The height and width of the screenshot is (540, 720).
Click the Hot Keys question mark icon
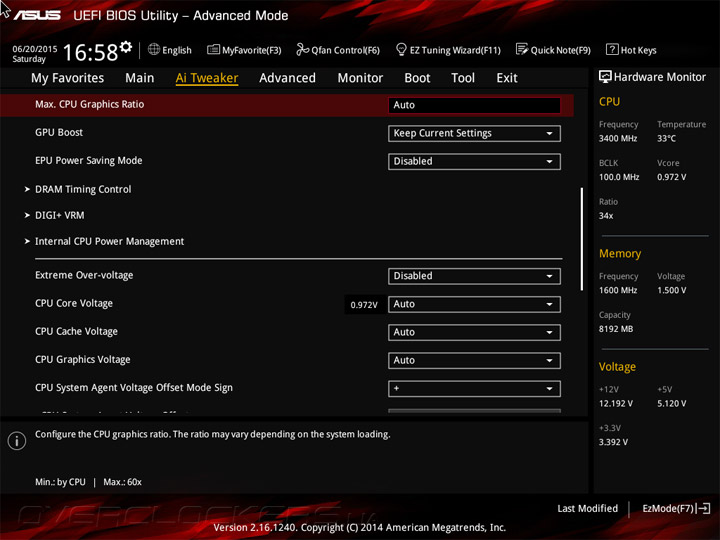click(612, 49)
